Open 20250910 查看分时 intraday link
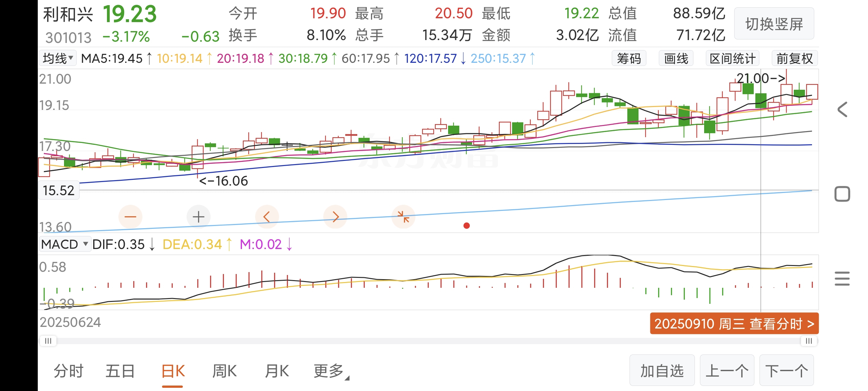 [734, 323]
